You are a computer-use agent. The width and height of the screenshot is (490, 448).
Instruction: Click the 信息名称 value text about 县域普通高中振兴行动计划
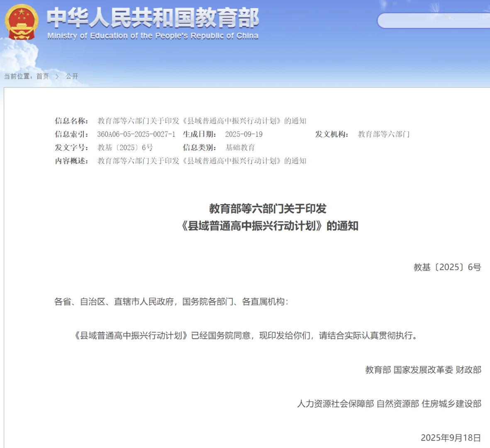click(202, 121)
